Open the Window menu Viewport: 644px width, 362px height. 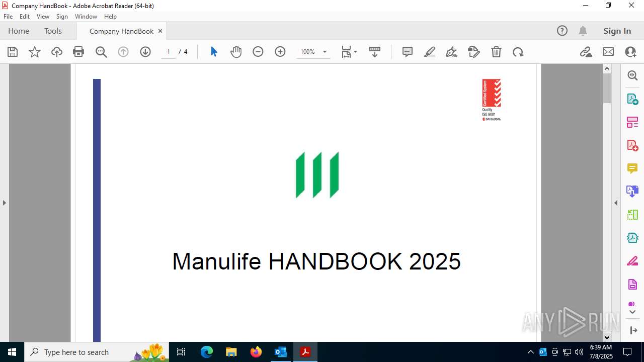86,16
